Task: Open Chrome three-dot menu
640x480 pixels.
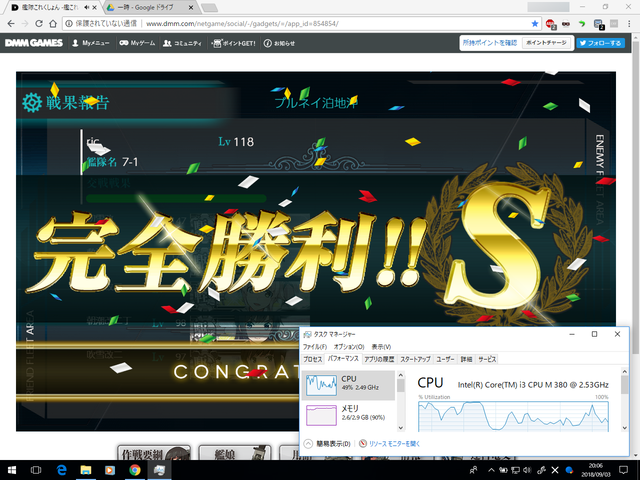Action: point(629,24)
